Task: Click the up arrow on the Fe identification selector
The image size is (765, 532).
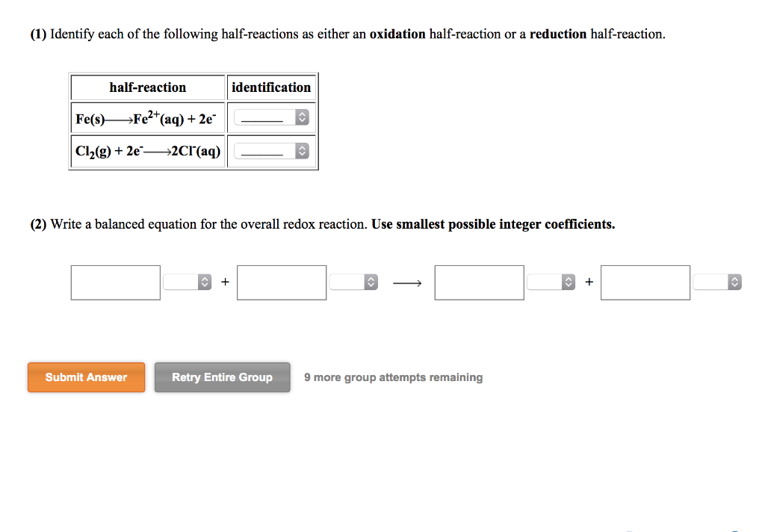Action: pyautogui.click(x=301, y=114)
